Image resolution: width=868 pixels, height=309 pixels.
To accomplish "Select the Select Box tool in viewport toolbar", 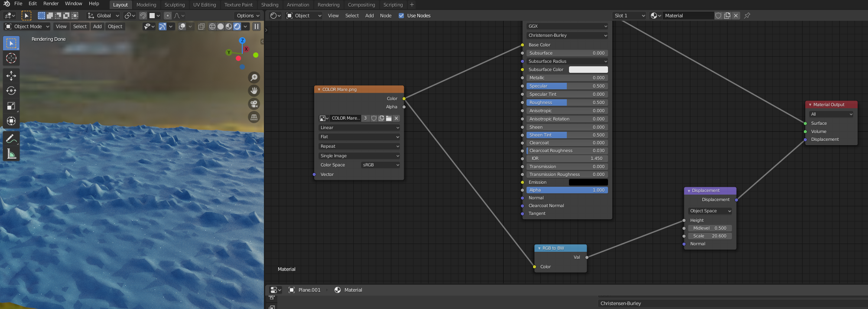I will tap(11, 43).
